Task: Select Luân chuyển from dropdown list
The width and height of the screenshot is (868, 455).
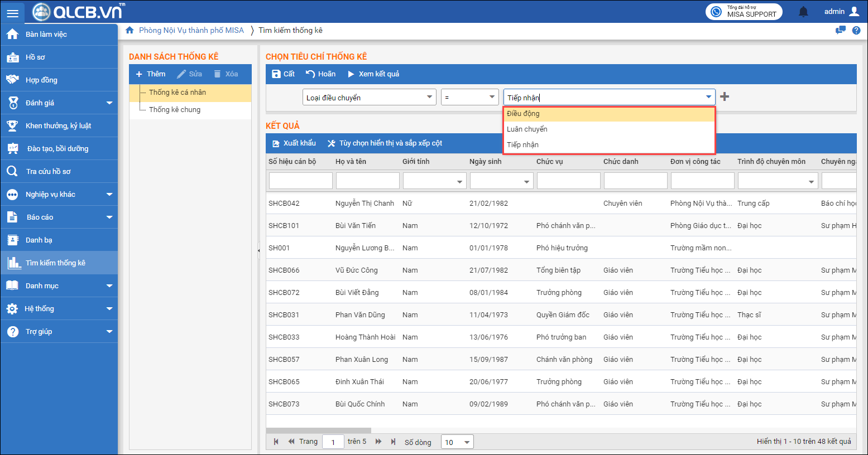Action: tap(527, 129)
